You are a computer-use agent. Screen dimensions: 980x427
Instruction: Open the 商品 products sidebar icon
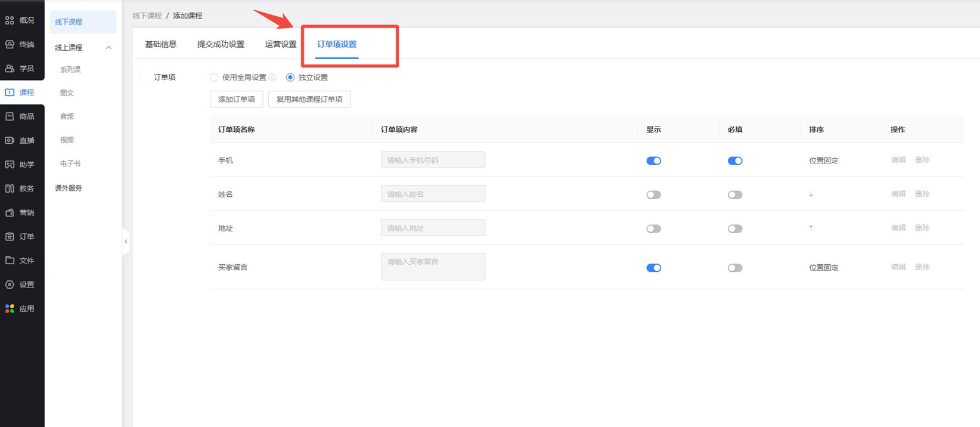pyautogui.click(x=10, y=116)
